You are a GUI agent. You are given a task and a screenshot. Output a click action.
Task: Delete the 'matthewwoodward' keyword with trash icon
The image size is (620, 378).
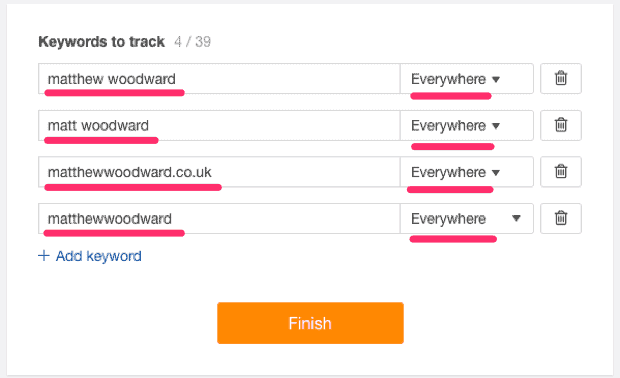tap(561, 218)
